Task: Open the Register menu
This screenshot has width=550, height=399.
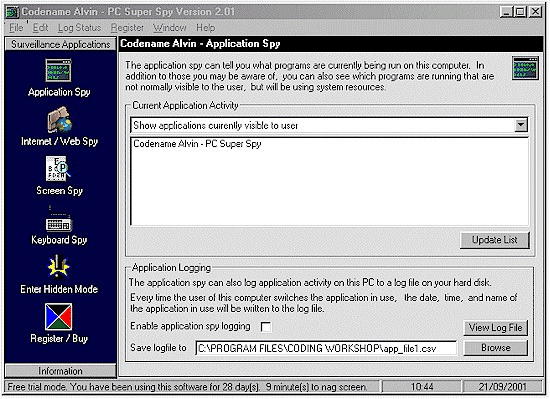Action: click(127, 28)
